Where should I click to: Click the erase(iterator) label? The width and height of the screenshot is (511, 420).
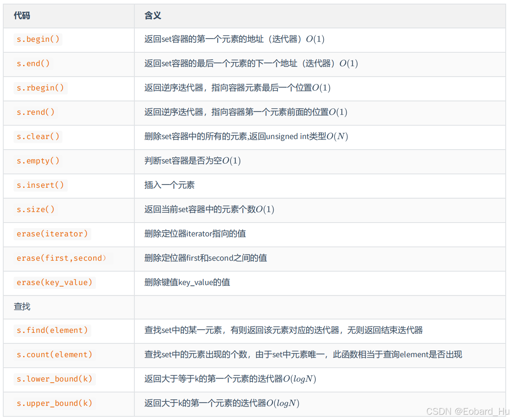[x=52, y=234]
